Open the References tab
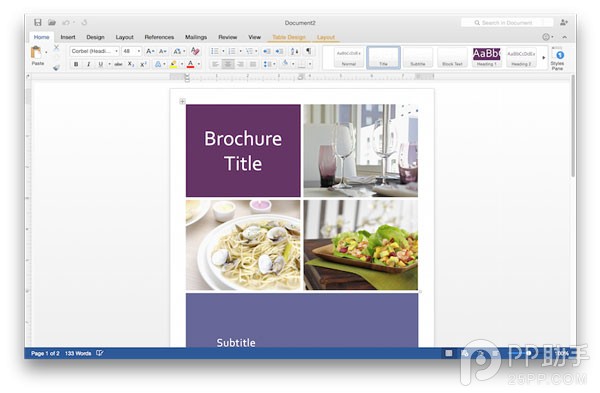 coord(159,37)
